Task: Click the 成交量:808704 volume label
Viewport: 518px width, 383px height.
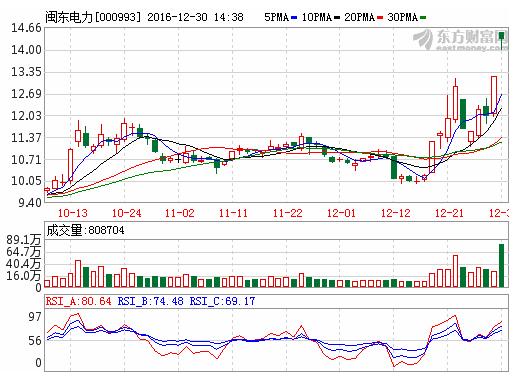Action: pyautogui.click(x=85, y=230)
